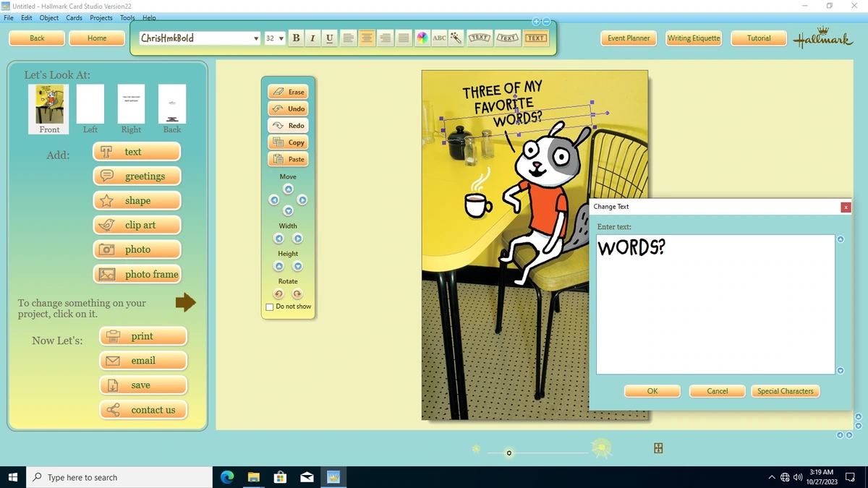Click the zoom slider handle below canvas
This screenshot has width=868, height=488.
click(509, 453)
